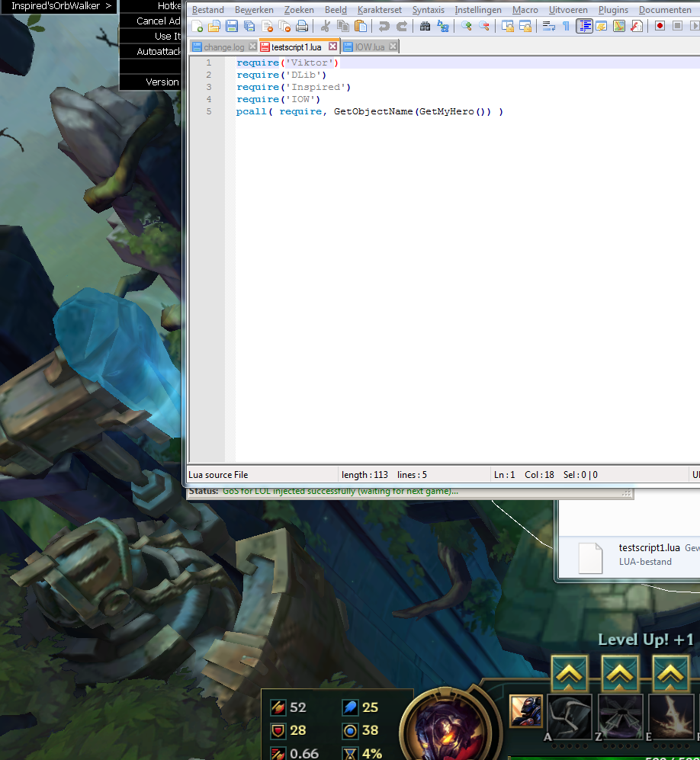Level up the E ability
Screen dimensions: 700x760
670,674
